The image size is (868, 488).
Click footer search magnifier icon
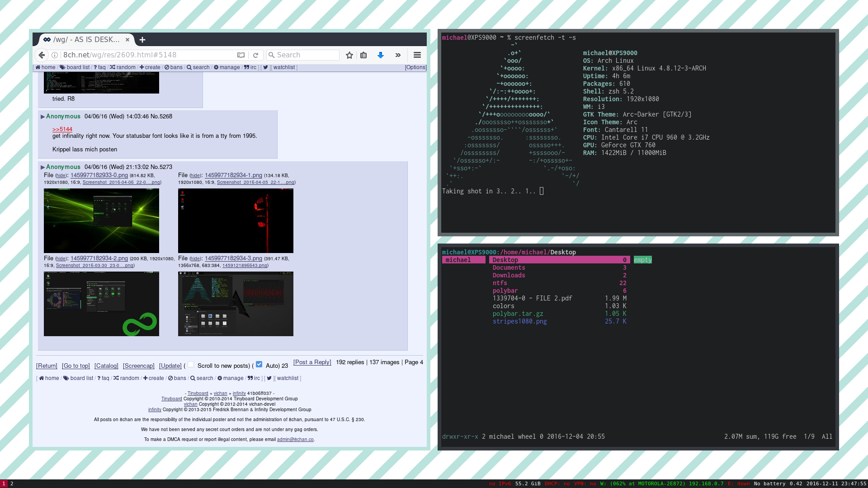pyautogui.click(x=193, y=378)
